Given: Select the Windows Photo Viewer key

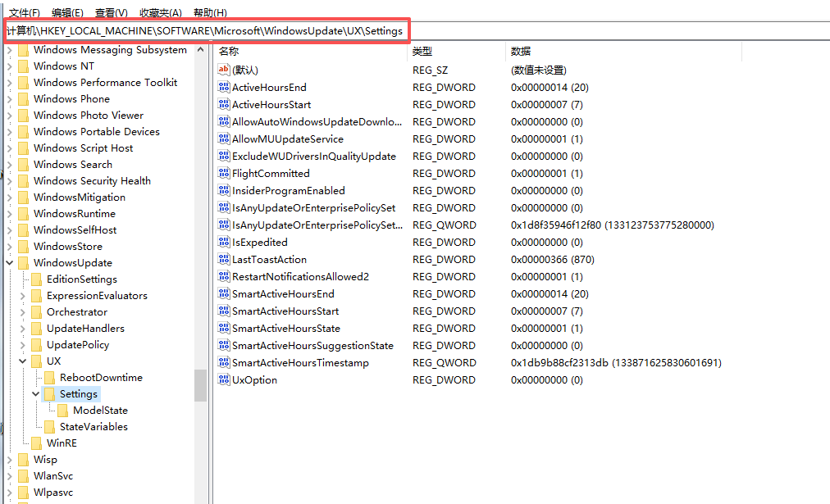Looking at the screenshot, I should click(x=89, y=116).
